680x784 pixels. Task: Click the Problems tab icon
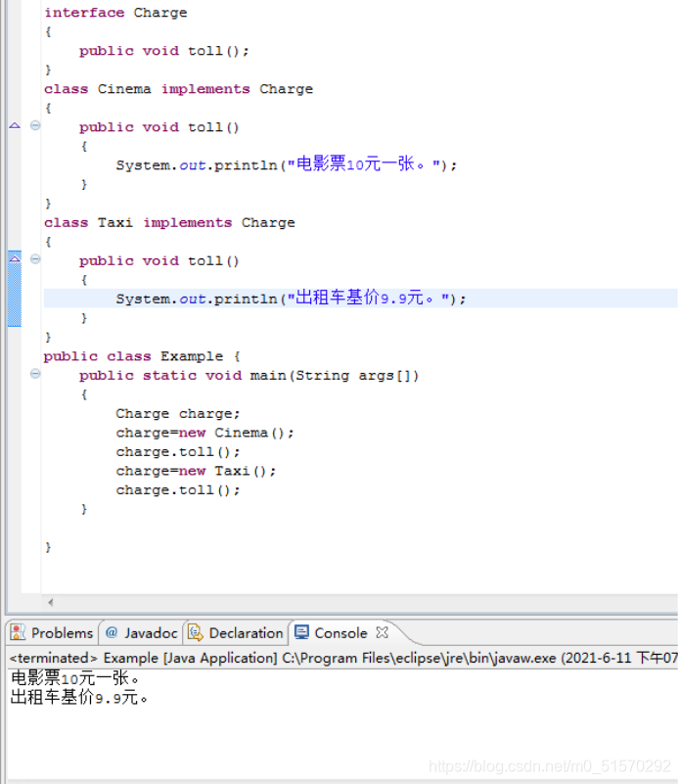pos(18,632)
